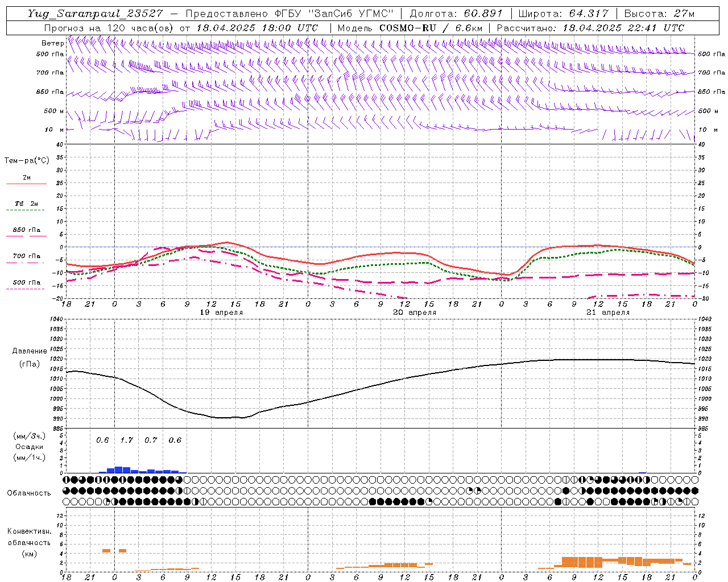The height and width of the screenshot is (582, 728).
Task: Click the 'Осадки' precipitation label
Action: [x=29, y=447]
